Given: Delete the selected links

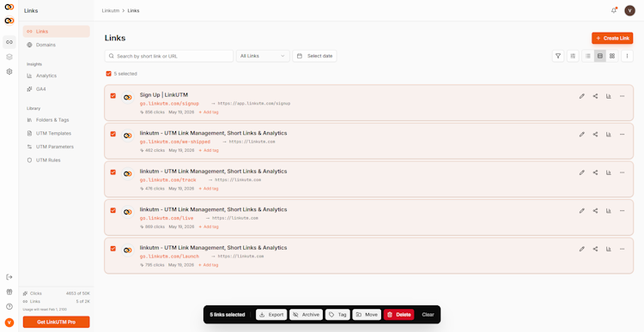Looking at the screenshot, I should pyautogui.click(x=398, y=315).
